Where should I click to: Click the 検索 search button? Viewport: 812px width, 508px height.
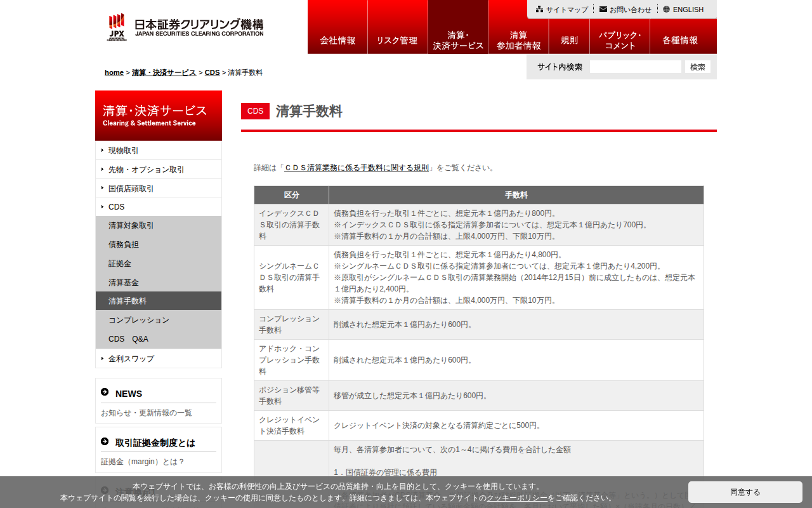click(x=698, y=67)
